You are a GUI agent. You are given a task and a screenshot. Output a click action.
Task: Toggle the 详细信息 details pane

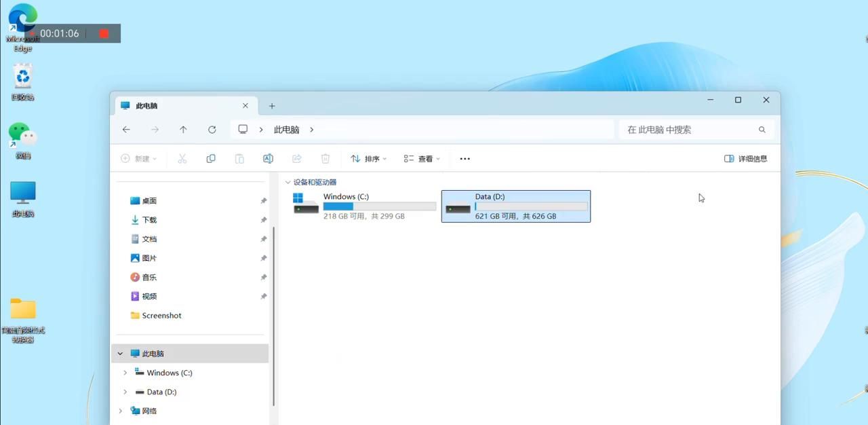point(746,159)
